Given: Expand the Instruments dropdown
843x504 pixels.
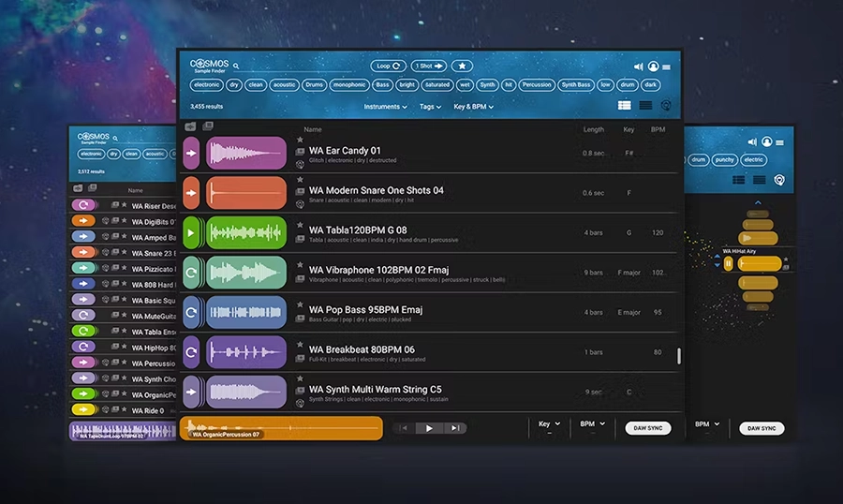Looking at the screenshot, I should coord(385,107).
